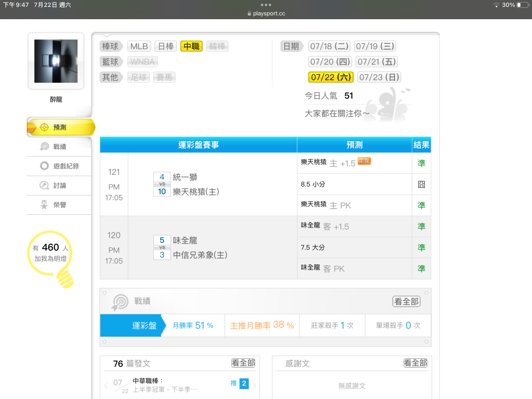Click the 無感謝文 placeholder text
The height and width of the screenshot is (399, 532).
tap(352, 386)
